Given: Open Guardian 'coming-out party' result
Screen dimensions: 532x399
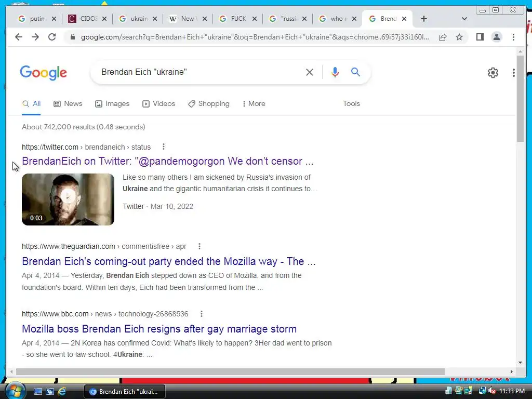Looking at the screenshot, I should point(169,261).
